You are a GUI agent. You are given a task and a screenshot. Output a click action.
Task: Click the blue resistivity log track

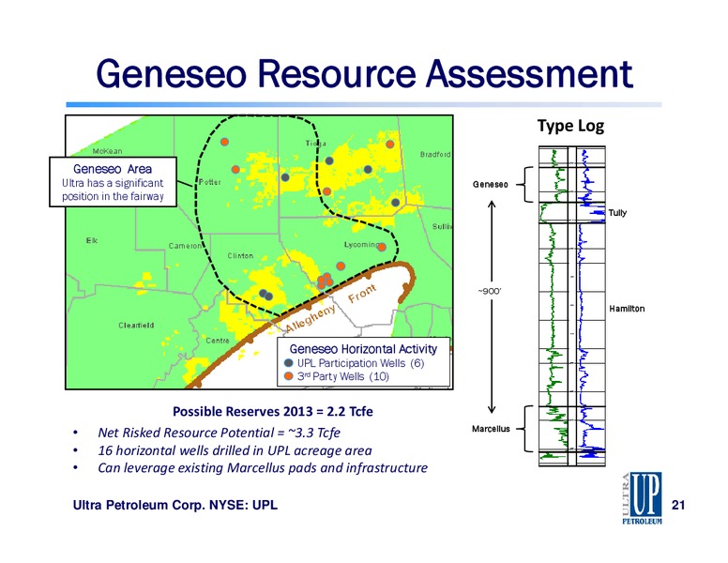click(591, 306)
